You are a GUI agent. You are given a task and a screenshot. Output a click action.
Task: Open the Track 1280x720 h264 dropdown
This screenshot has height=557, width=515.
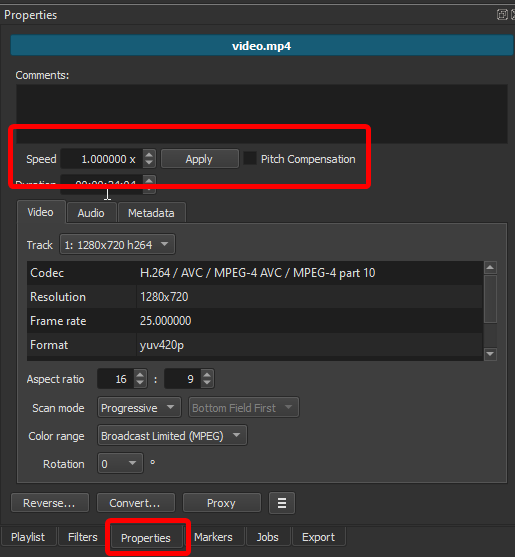click(118, 244)
